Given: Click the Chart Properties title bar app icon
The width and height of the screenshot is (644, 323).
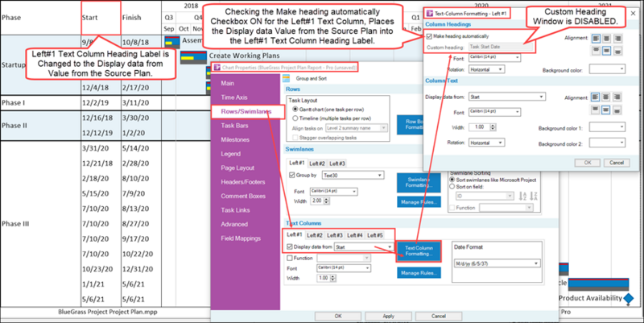Looking at the screenshot, I should [x=217, y=67].
